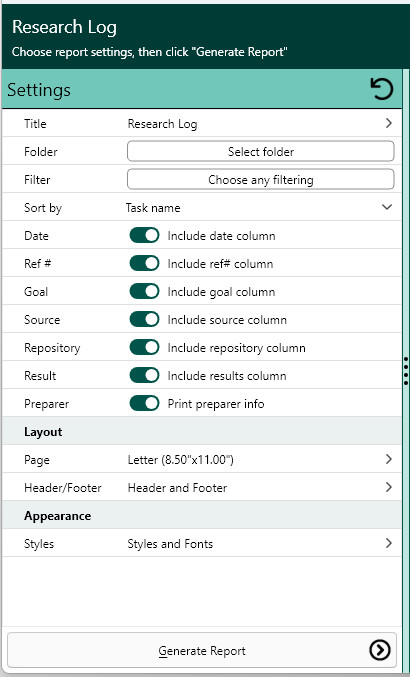Click the arrow icon on Generate Report
This screenshot has width=410, height=677.
pos(380,650)
